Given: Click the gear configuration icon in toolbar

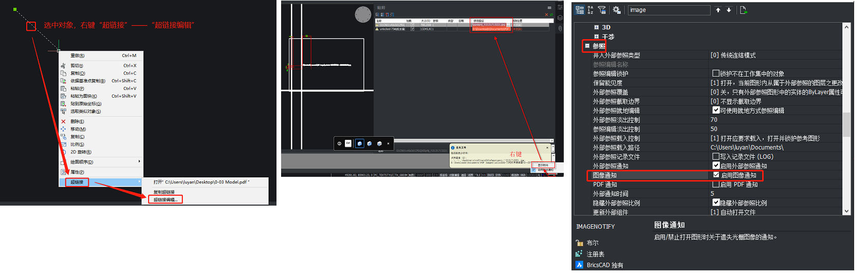Looking at the screenshot, I should click(x=617, y=10).
